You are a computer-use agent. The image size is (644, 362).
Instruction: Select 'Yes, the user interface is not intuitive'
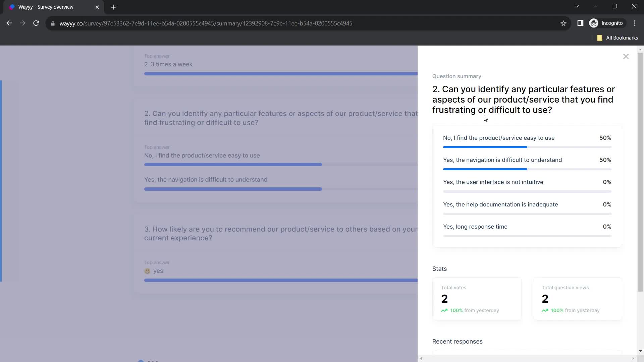[x=527, y=186]
